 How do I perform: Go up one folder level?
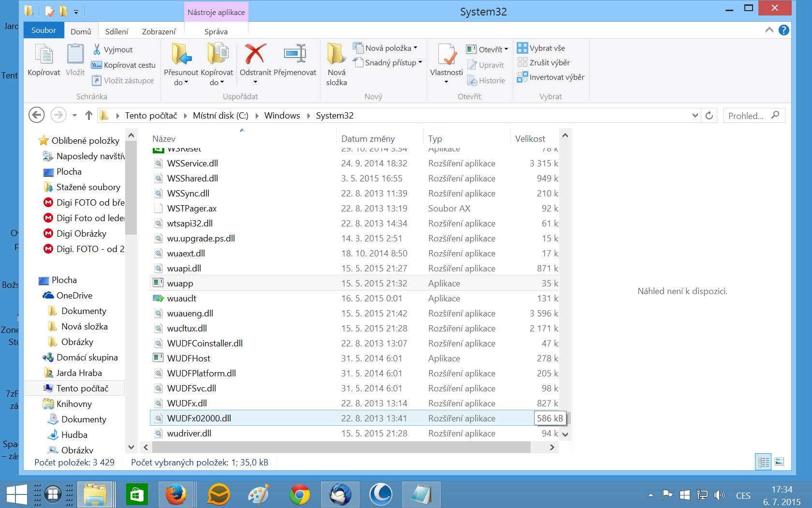tap(88, 115)
